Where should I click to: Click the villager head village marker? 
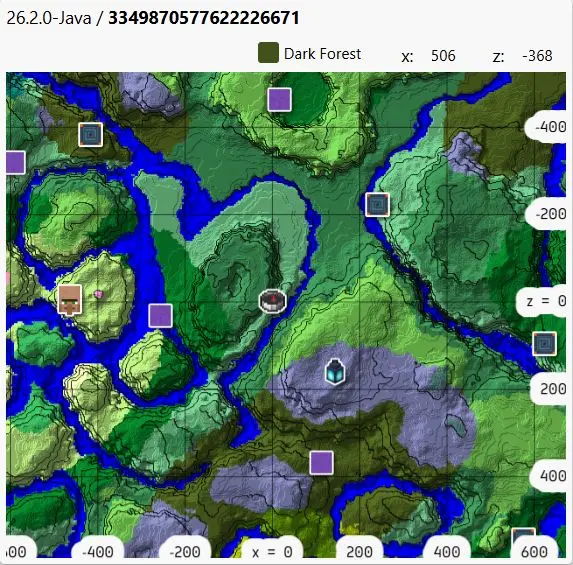coord(70,300)
